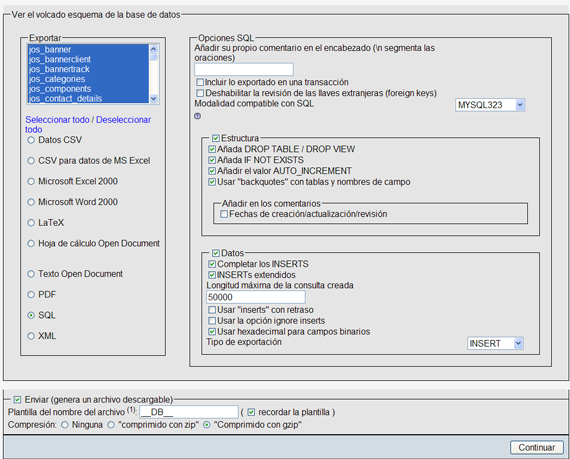Image resolution: width=570 pixels, height=459 pixels.
Task: Open the MYSQL323 compatibility dropdown
Action: point(490,105)
